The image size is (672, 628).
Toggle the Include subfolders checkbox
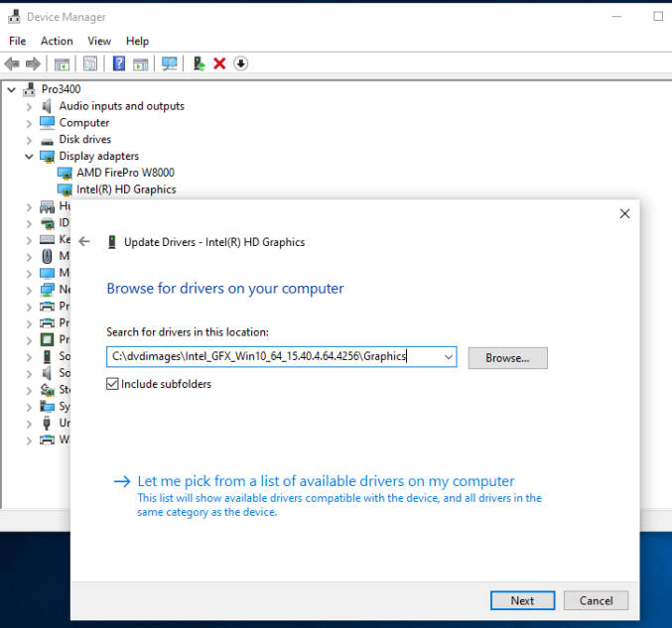point(112,384)
